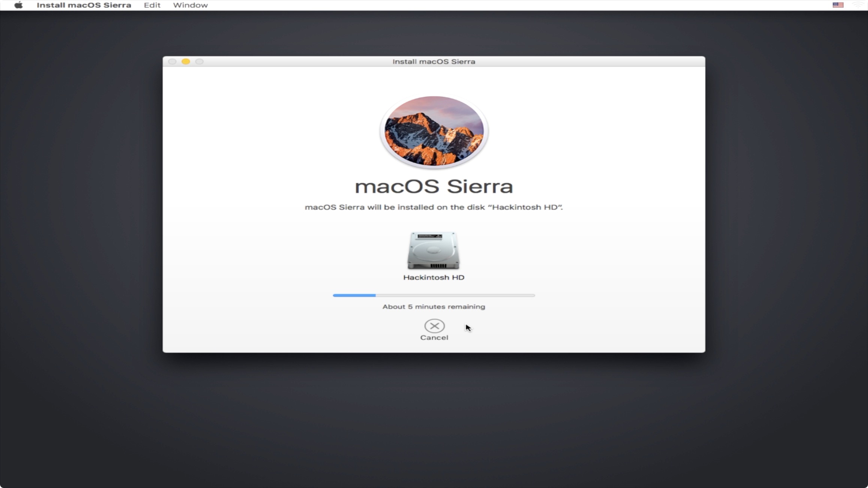Minimize the installer with the yellow button
Image resolution: width=868 pixels, height=488 pixels.
[186, 61]
